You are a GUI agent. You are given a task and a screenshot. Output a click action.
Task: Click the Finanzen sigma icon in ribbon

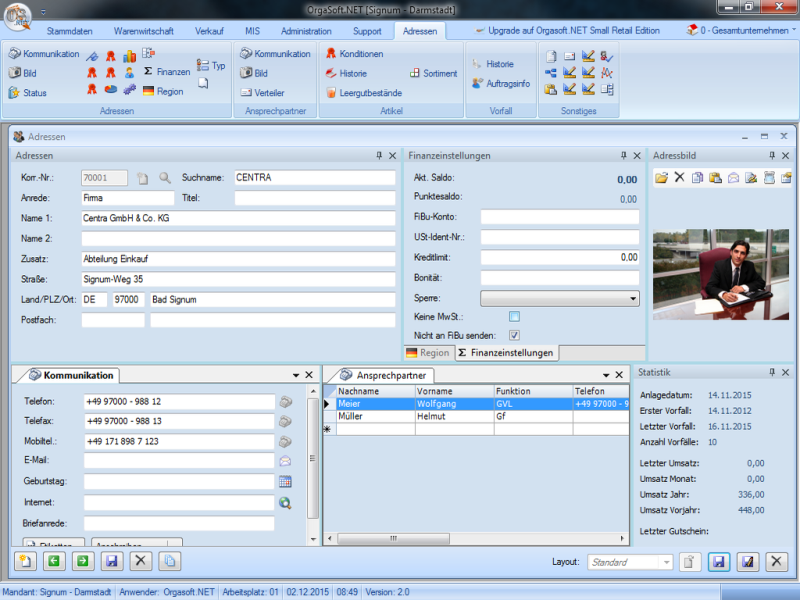149,72
